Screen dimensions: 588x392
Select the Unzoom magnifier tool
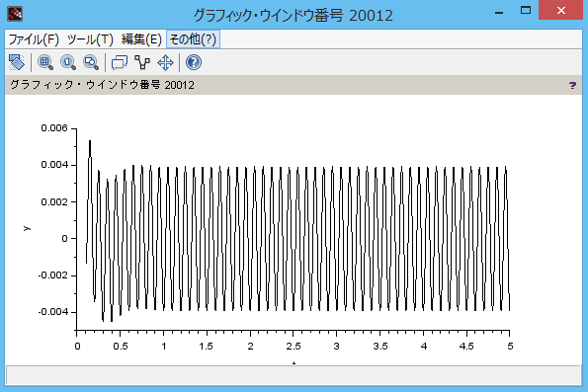(91, 62)
